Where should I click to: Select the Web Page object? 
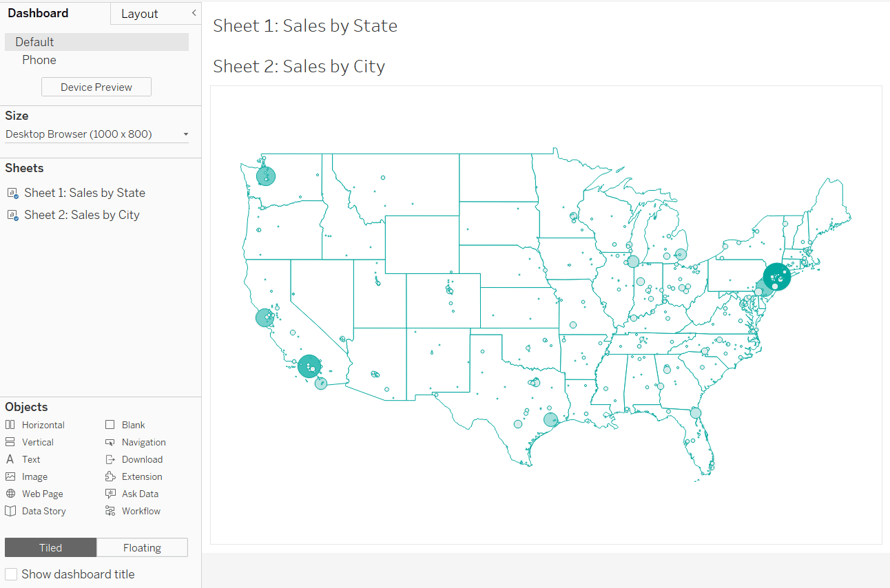click(34, 494)
